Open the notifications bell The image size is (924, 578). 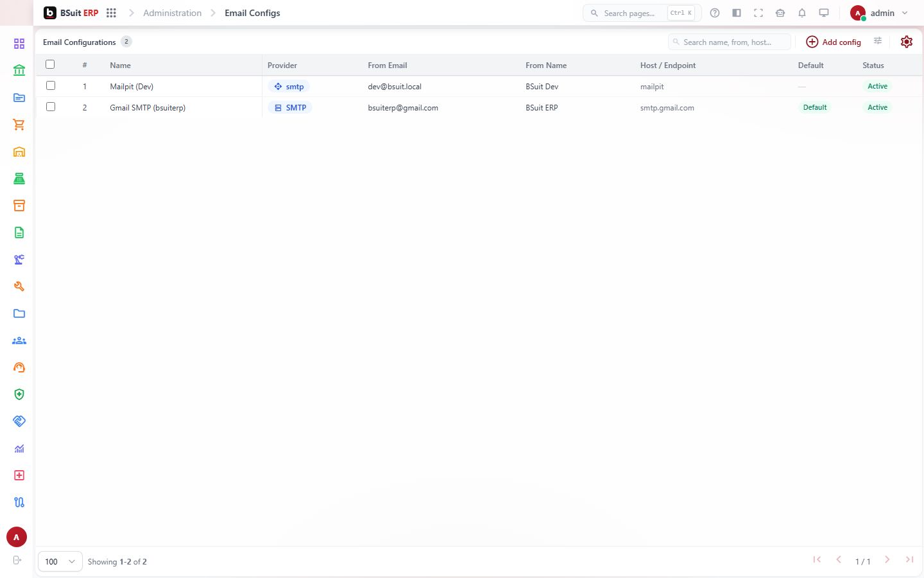pyautogui.click(x=802, y=13)
